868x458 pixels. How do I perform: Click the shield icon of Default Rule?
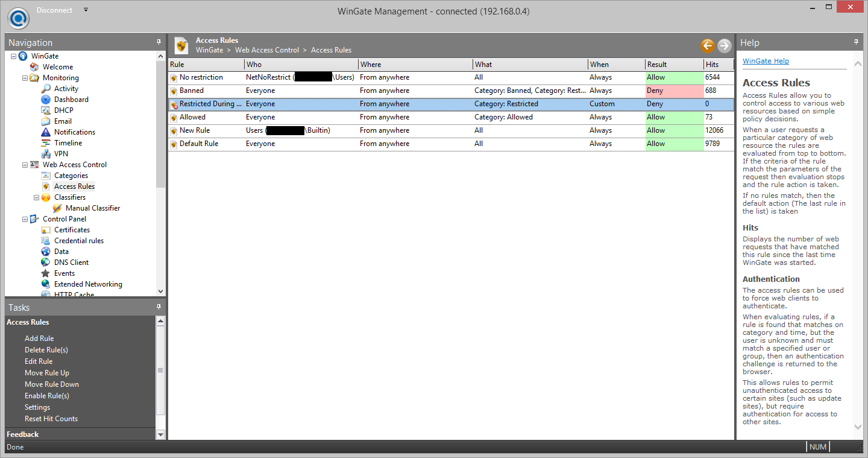pos(174,144)
